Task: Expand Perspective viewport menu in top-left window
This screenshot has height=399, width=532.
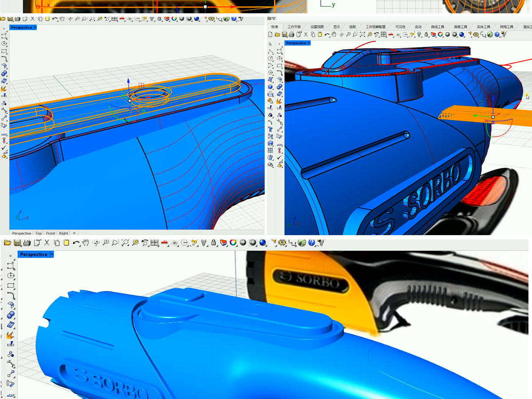Action: coord(35,27)
